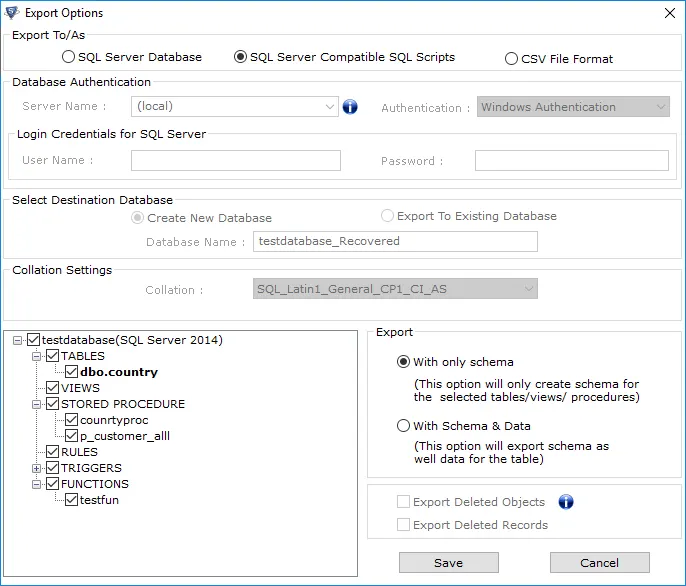Collapse the testdatabase root node
This screenshot has width=686, height=586.
pyautogui.click(x=18, y=340)
